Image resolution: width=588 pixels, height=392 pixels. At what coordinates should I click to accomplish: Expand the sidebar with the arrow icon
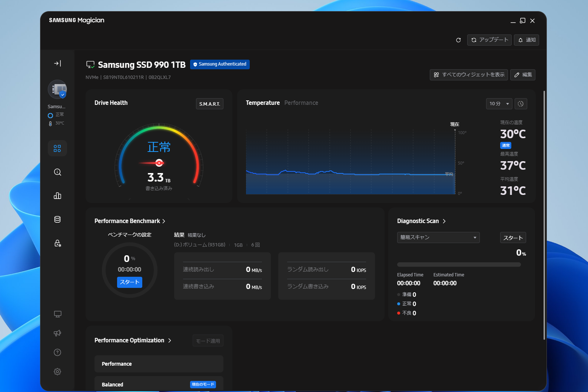57,63
